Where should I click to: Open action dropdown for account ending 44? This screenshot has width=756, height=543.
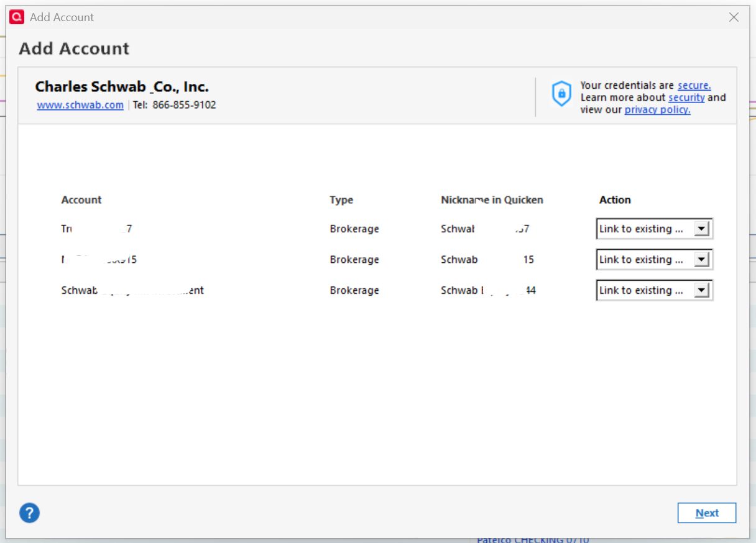click(654, 290)
